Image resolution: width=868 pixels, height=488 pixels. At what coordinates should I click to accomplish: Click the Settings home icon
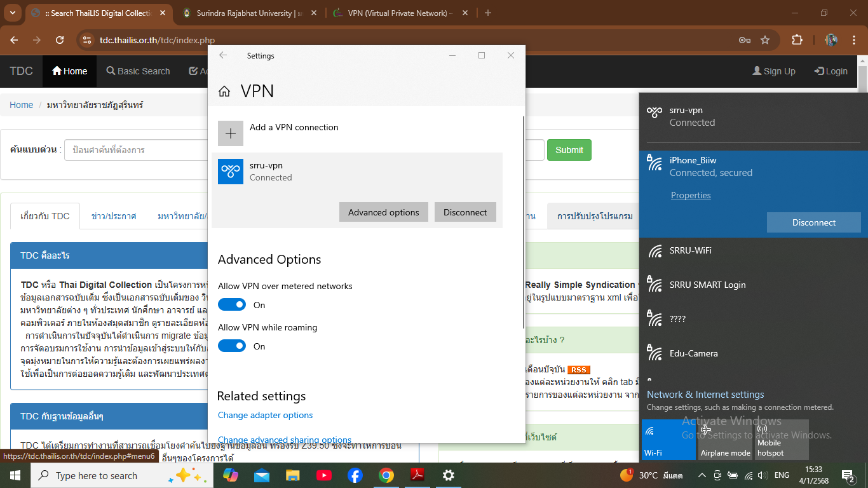click(224, 91)
